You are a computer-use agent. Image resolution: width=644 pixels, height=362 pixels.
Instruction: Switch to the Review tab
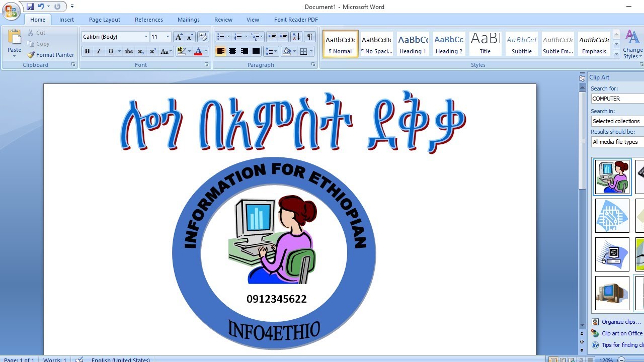(223, 20)
